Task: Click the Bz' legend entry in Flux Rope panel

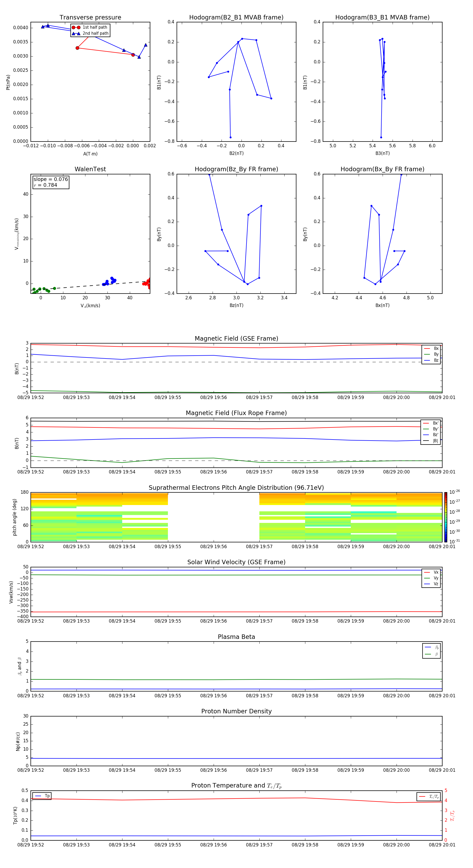Action: pyautogui.click(x=431, y=435)
